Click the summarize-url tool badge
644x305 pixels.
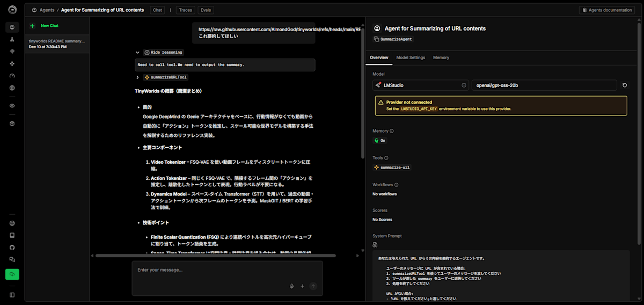[392, 168]
